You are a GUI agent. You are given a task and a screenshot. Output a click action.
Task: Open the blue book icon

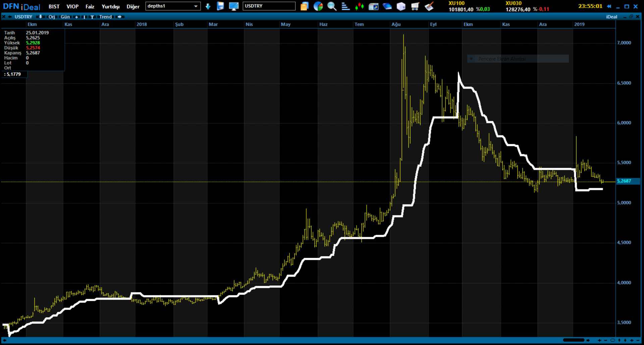pyautogui.click(x=387, y=6)
